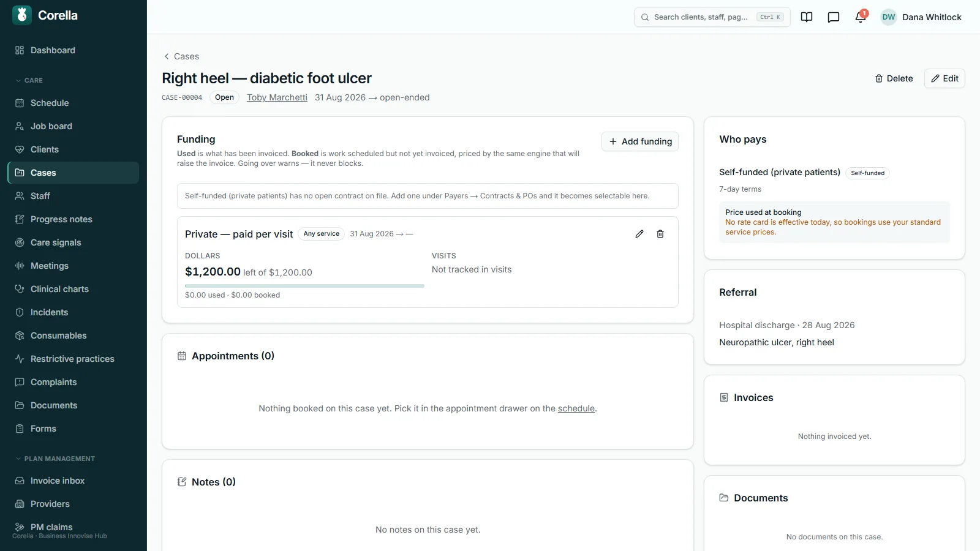
Task: Open Complaints page
Action: 73,382
